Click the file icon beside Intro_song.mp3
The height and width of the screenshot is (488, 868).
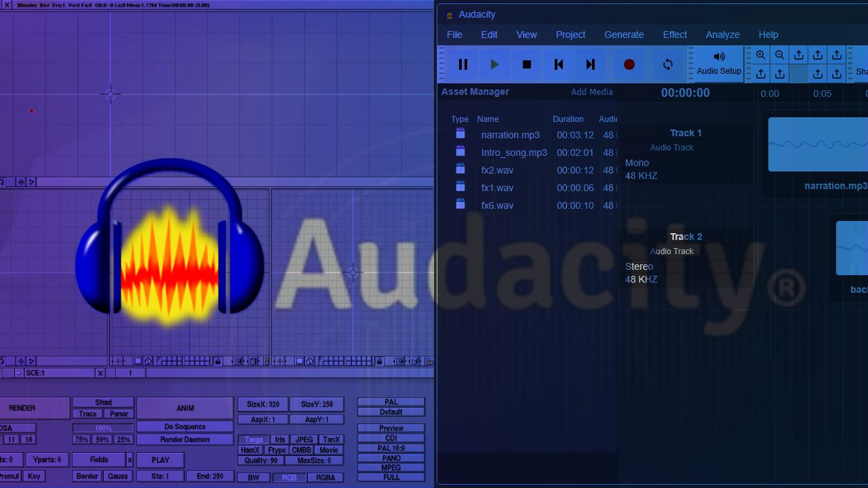461,151
